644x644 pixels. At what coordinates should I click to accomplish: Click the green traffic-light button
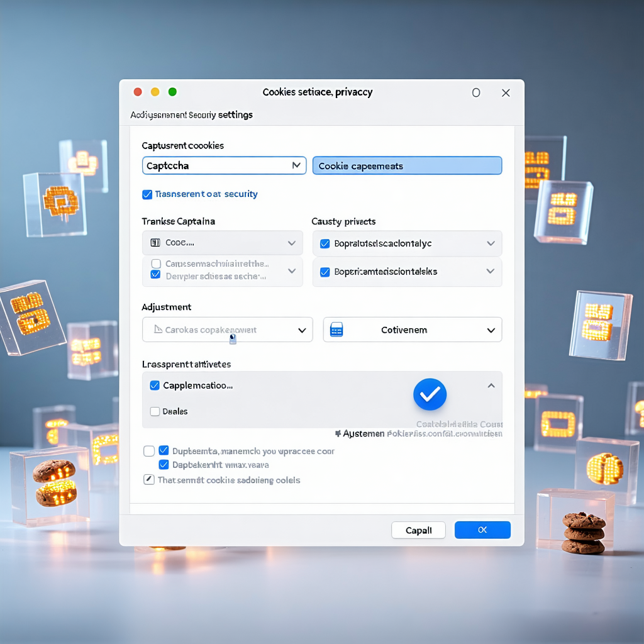point(172,92)
